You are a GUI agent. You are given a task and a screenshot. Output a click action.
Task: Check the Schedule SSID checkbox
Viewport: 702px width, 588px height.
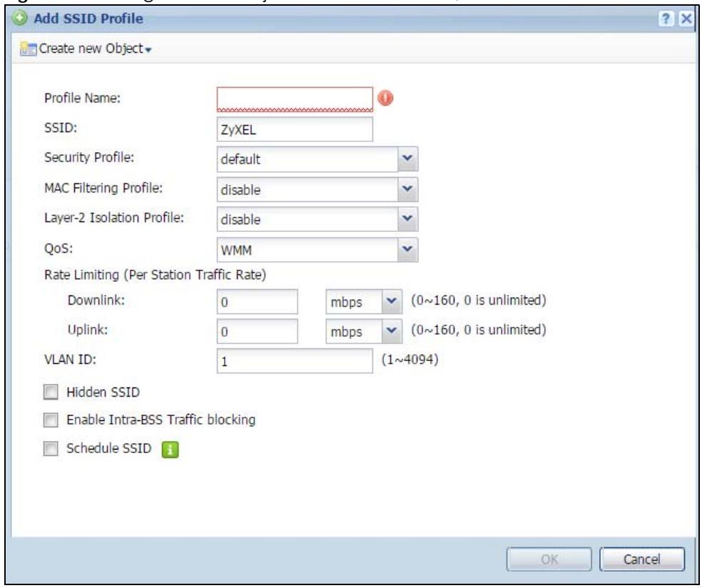pyautogui.click(x=51, y=448)
